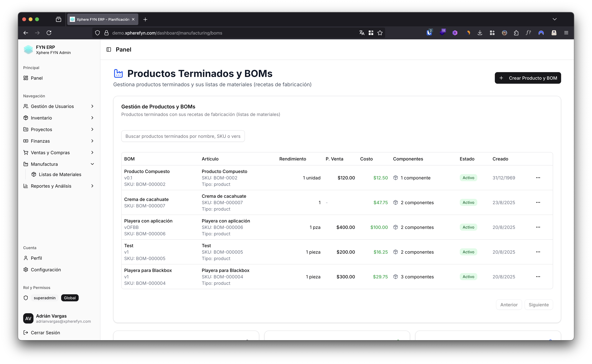Open a new browser tab
The width and height of the screenshot is (592, 364).
pyautogui.click(x=145, y=19)
